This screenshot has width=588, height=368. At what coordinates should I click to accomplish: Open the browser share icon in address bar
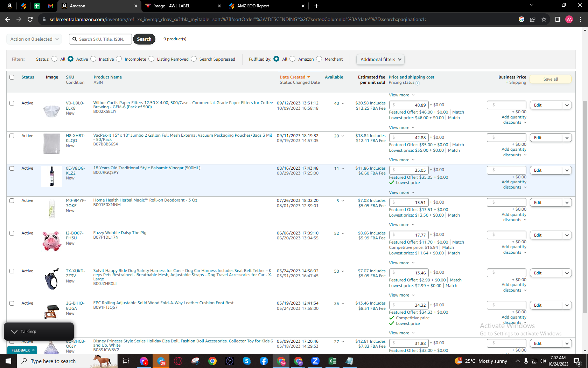(x=533, y=19)
